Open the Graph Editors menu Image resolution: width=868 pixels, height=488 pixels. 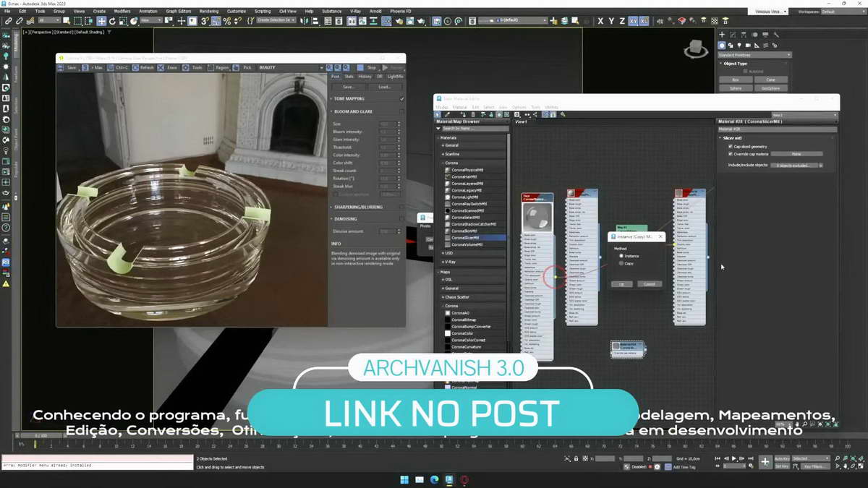tap(178, 12)
